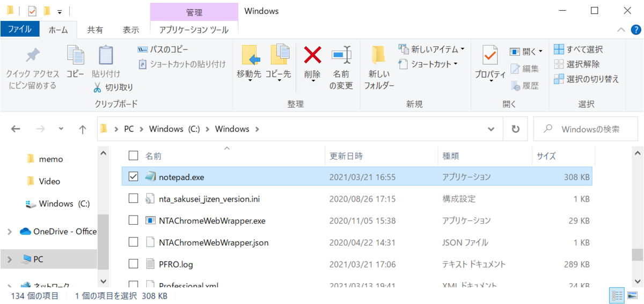Toggle the select-all checkbox in header
Image resolution: width=644 pixels, height=304 pixels.
134,156
